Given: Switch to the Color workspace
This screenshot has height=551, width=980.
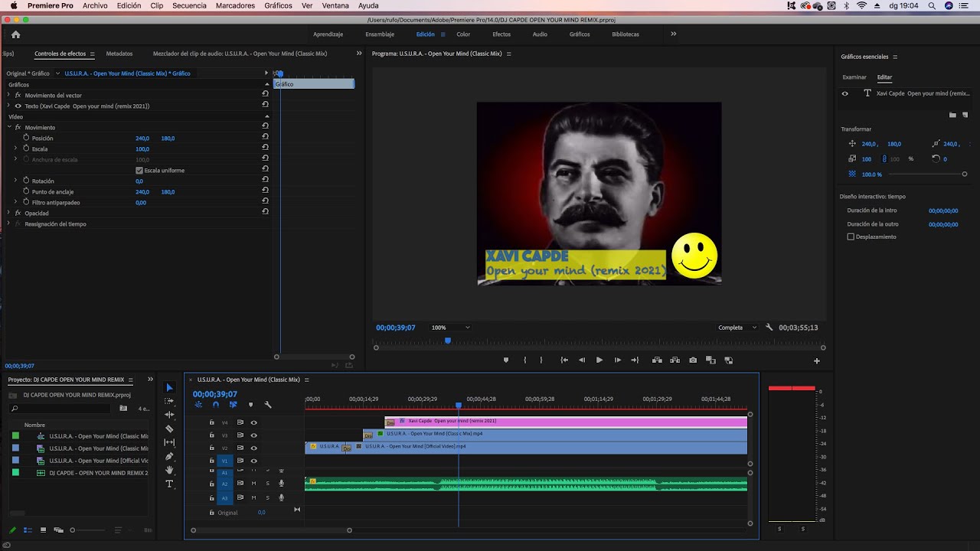Looking at the screenshot, I should [463, 34].
